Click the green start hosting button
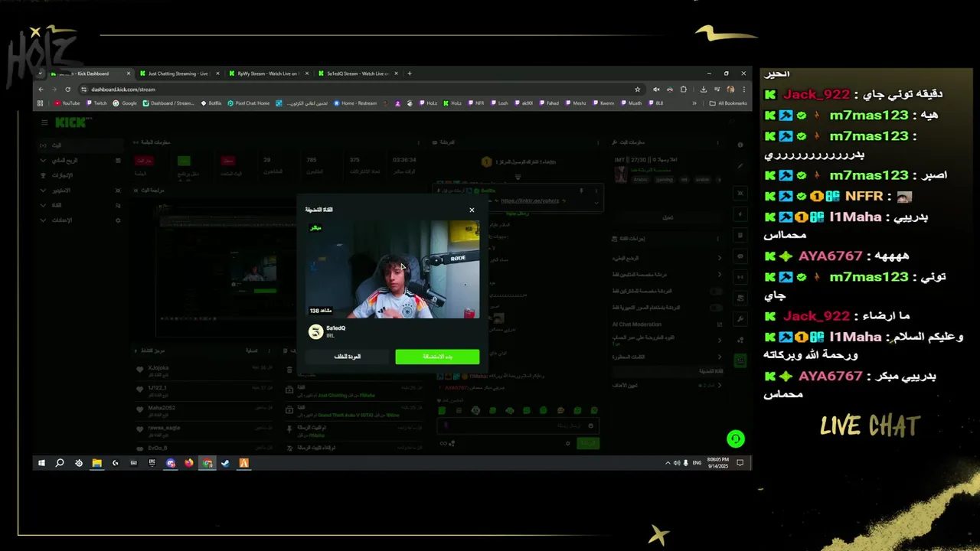Image resolution: width=980 pixels, height=551 pixels. tap(437, 357)
